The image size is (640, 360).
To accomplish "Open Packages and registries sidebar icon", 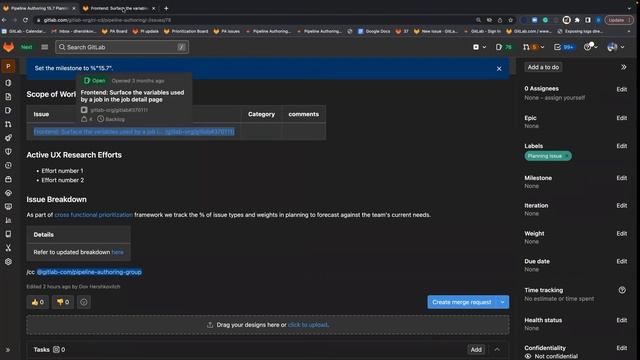I will (x=8, y=179).
